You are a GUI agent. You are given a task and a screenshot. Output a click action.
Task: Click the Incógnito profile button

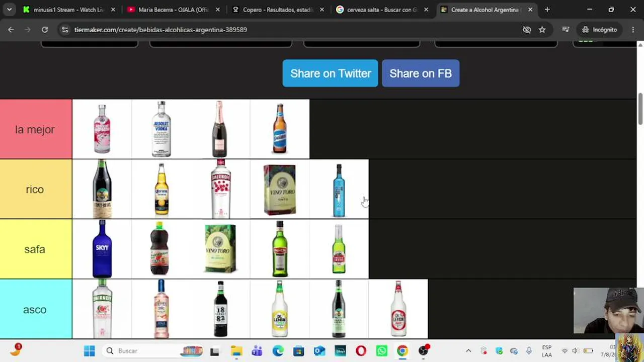(599, 30)
